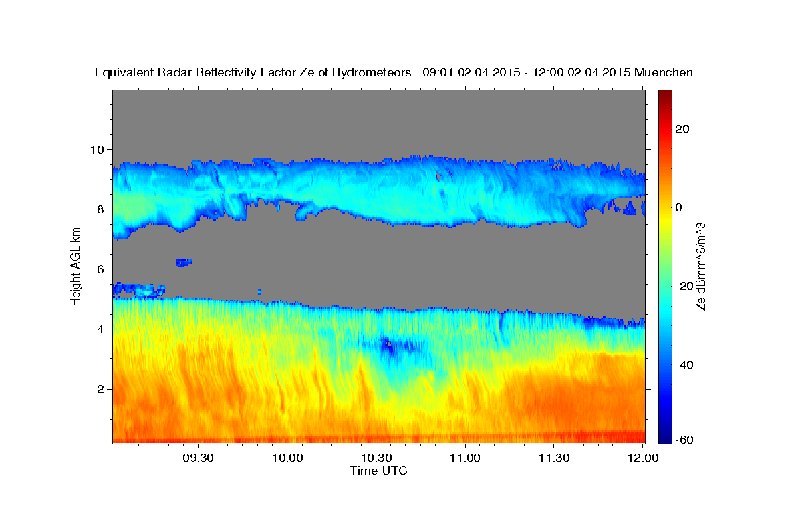Click the '10:30' time tick label

[x=376, y=458]
